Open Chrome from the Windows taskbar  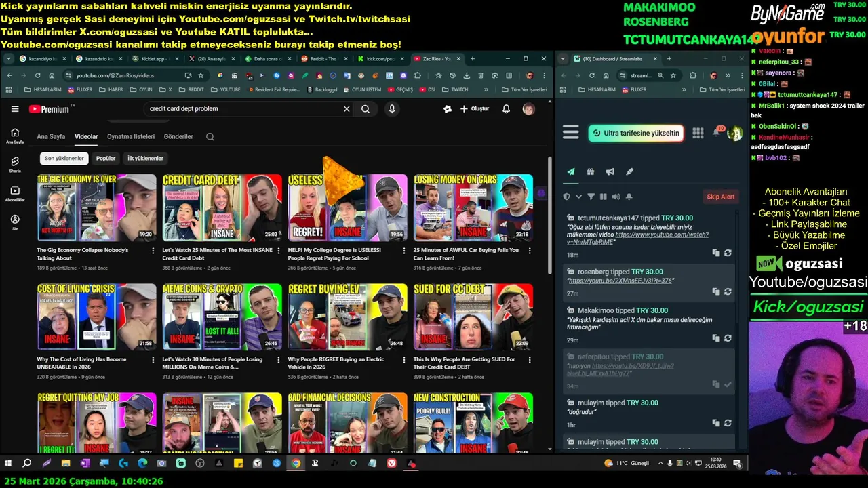click(x=296, y=464)
